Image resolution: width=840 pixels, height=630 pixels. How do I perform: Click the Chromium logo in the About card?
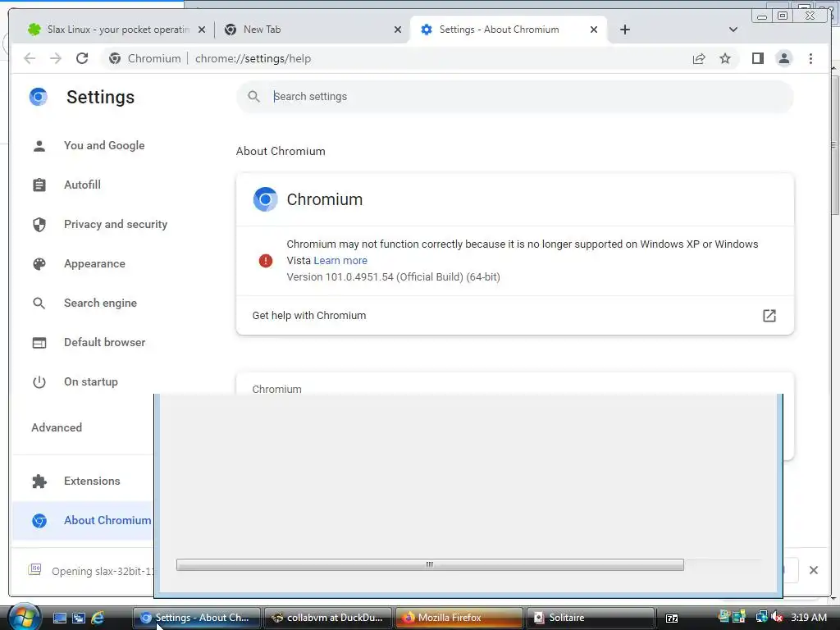click(x=265, y=199)
